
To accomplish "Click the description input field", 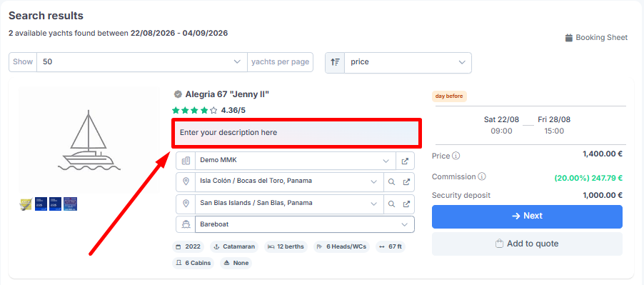I will tap(296, 133).
